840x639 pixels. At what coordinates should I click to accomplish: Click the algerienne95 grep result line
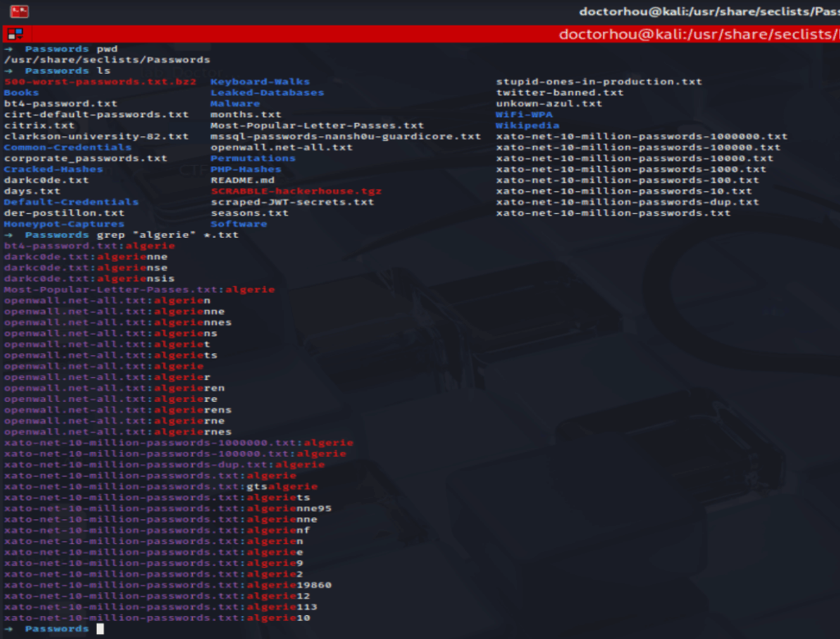[x=167, y=509]
